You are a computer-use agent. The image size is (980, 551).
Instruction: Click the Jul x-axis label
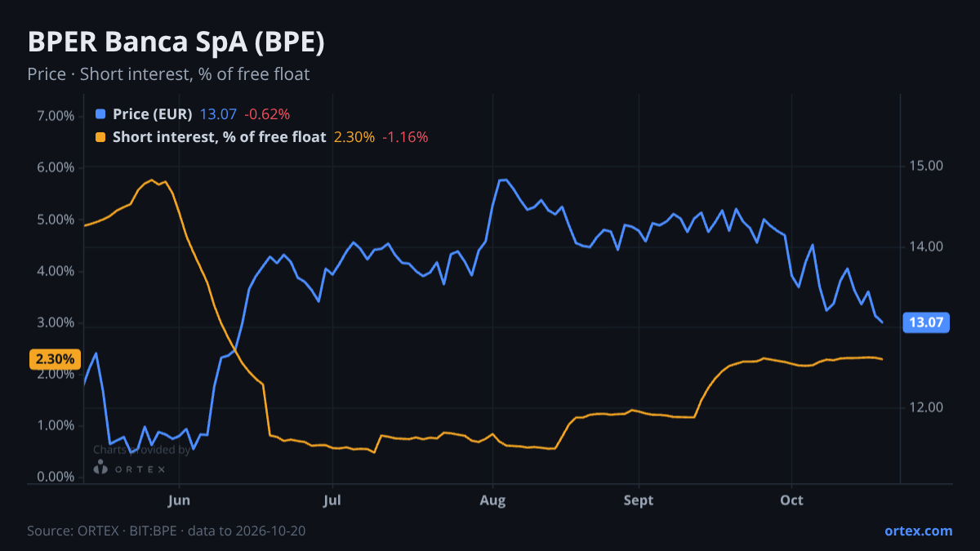332,500
